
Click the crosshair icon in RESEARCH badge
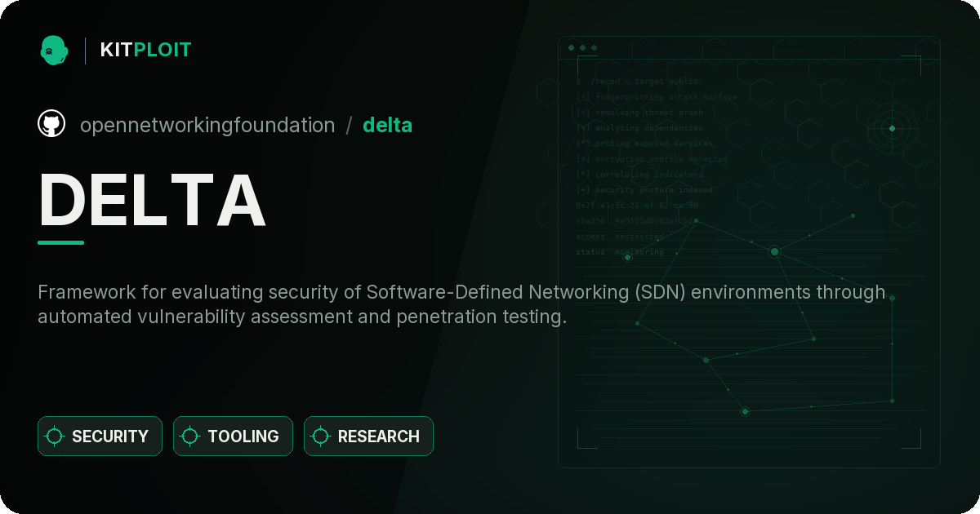pos(321,436)
